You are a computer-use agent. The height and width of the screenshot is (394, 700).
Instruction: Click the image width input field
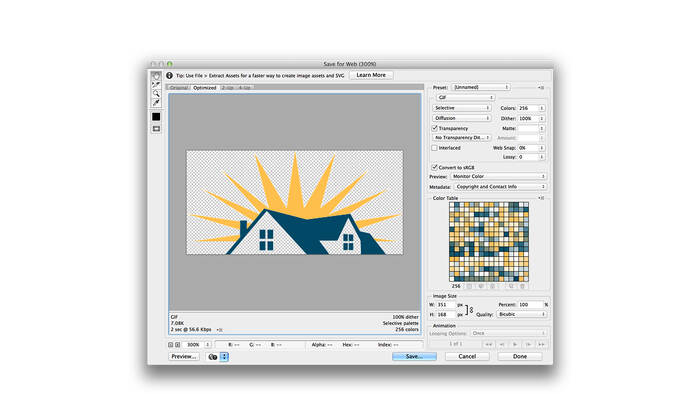pyautogui.click(x=446, y=304)
